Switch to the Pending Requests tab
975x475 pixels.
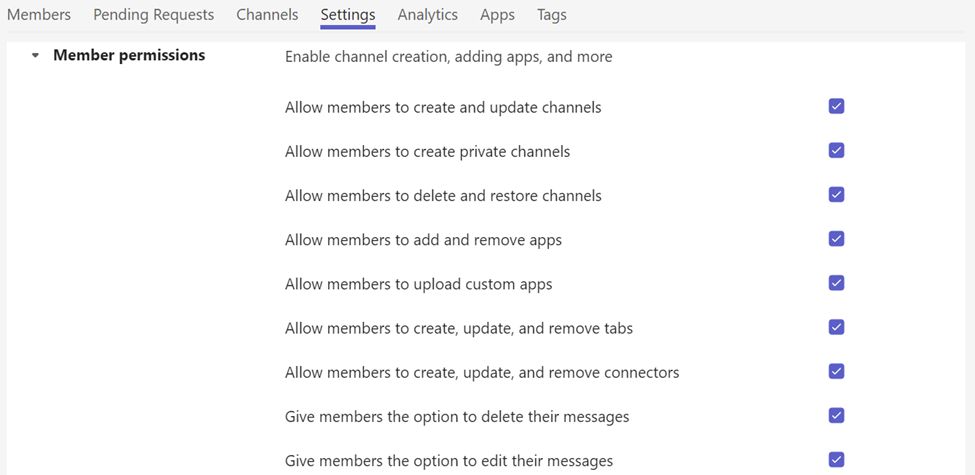tap(154, 15)
